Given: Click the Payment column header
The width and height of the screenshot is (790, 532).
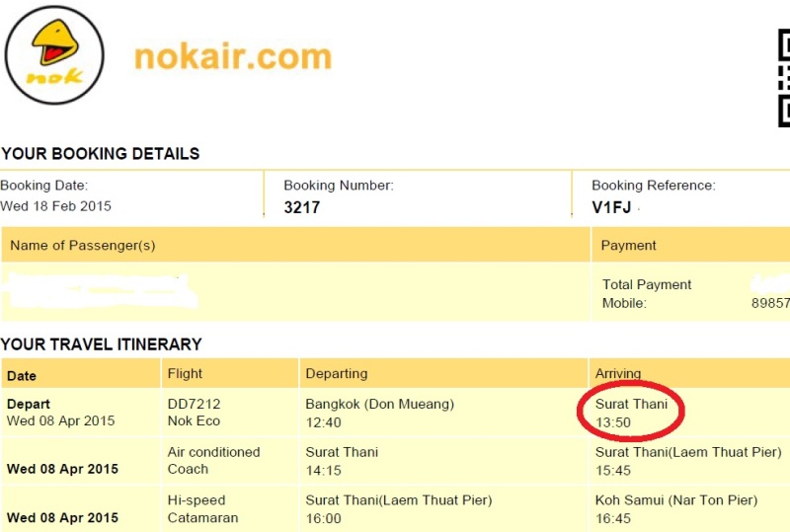Looking at the screenshot, I should point(628,245).
